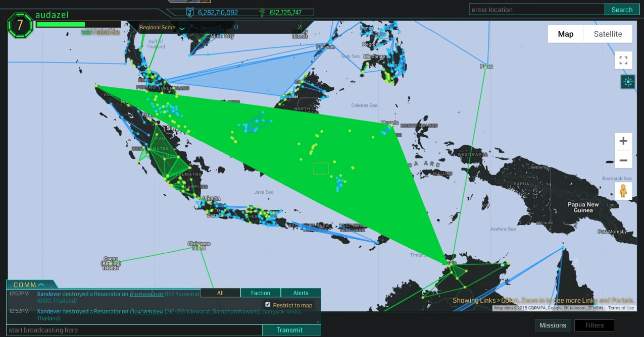The width and height of the screenshot is (644, 337).
Task: Uncheck the Restrict to map checkbox
Action: (x=268, y=305)
